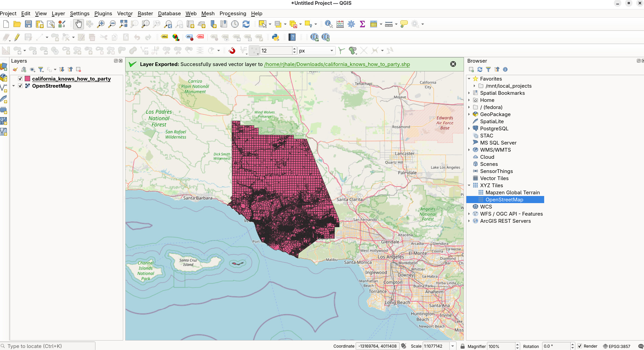Click the Zoom Full extent icon
644x350 pixels.
(x=123, y=24)
